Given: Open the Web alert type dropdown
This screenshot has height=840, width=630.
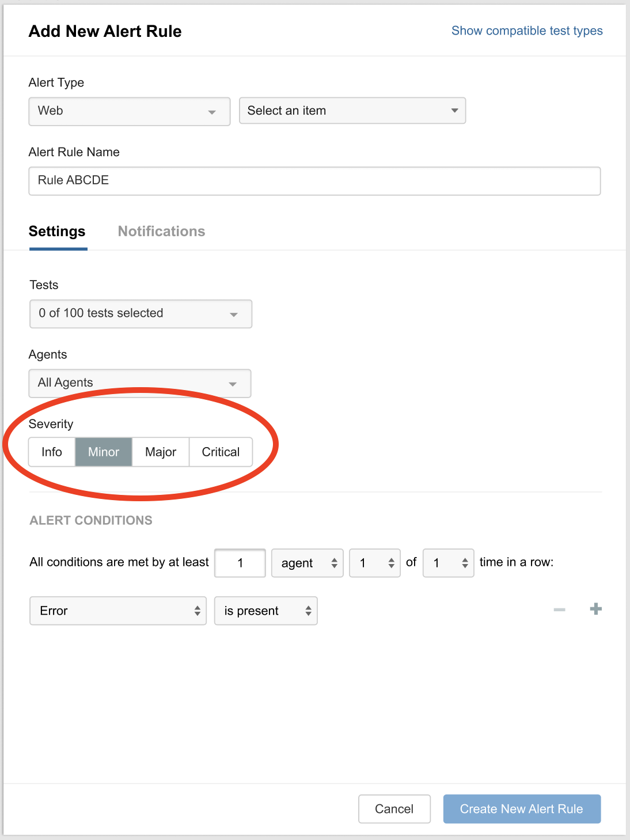Looking at the screenshot, I should pyautogui.click(x=130, y=111).
